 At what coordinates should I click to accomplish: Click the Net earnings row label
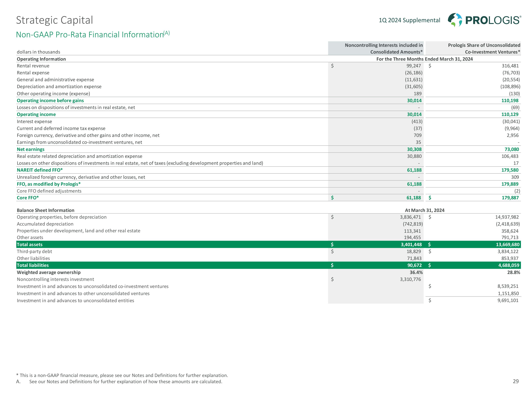(31, 149)
